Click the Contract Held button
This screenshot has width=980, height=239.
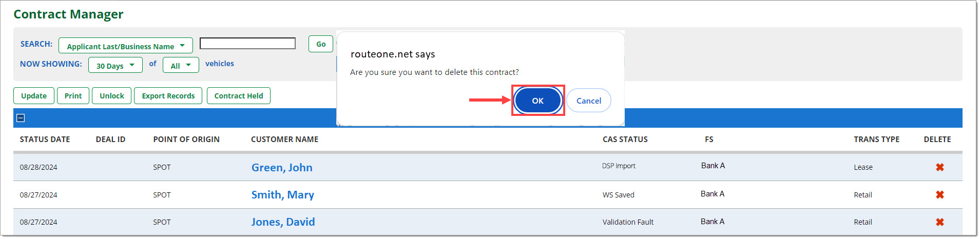point(239,96)
